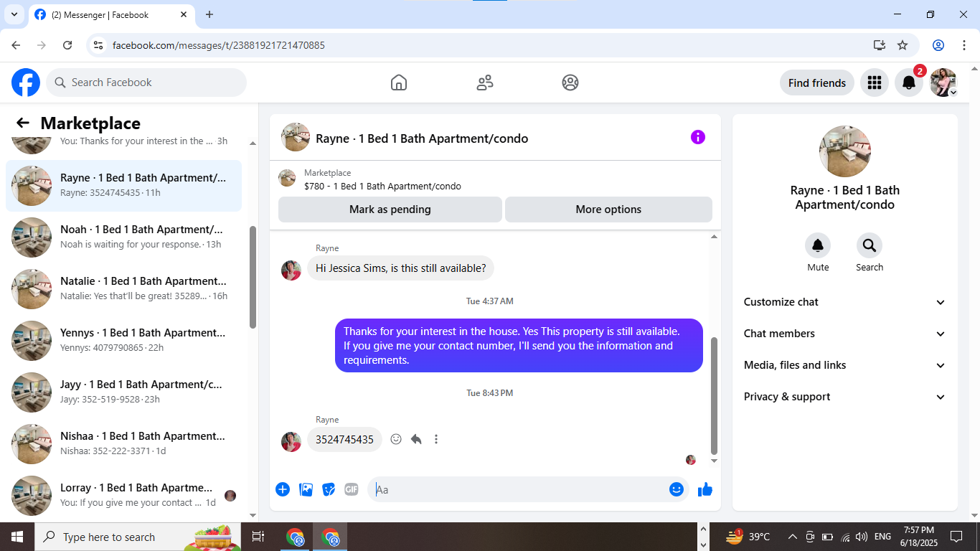Open the notifications bell with badge
980x551 pixels.
tap(909, 83)
